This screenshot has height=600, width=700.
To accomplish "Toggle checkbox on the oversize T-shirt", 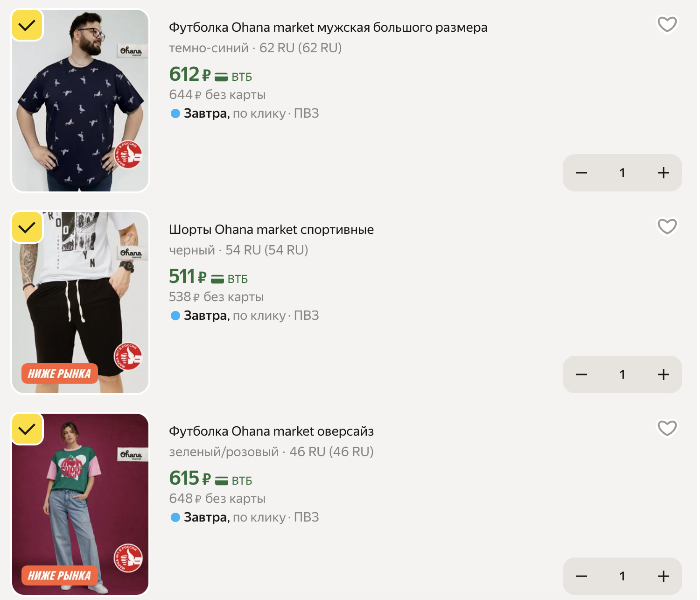I will (27, 429).
